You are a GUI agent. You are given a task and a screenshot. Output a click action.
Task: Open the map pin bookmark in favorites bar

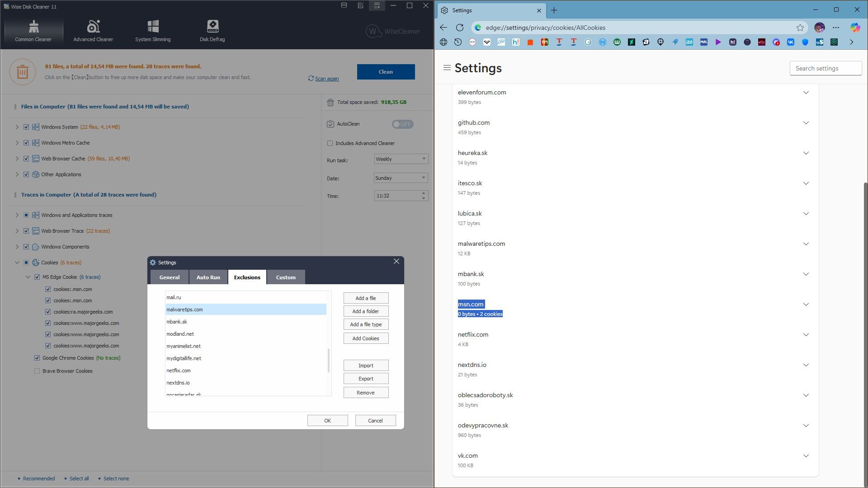tap(660, 42)
